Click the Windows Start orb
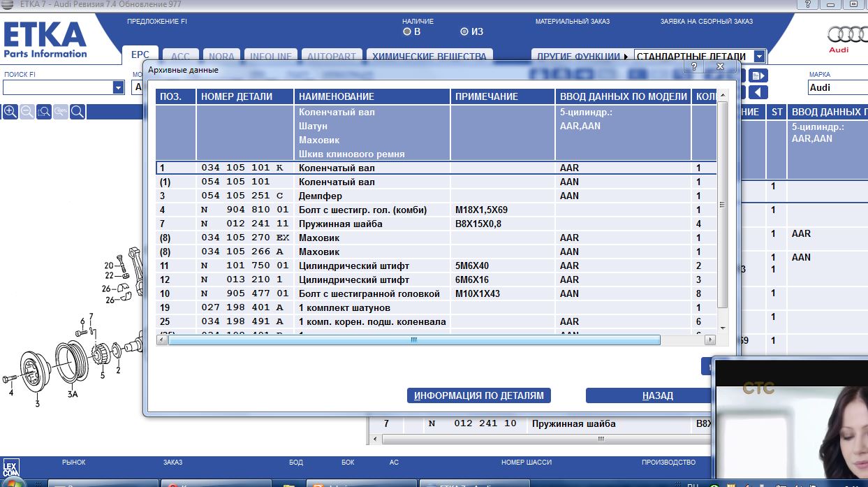This screenshot has width=868, height=487. click(x=13, y=482)
